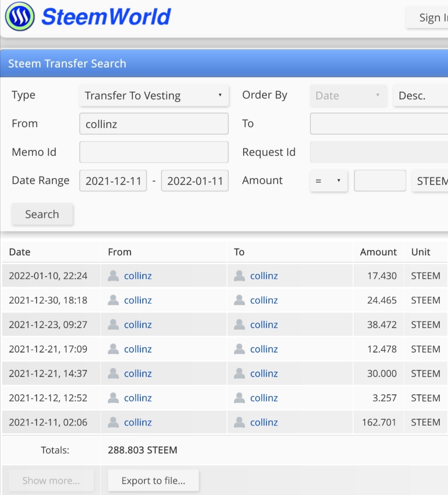
Task: Click From user avatar icon in 2022-01-10 row
Action: [x=113, y=276]
